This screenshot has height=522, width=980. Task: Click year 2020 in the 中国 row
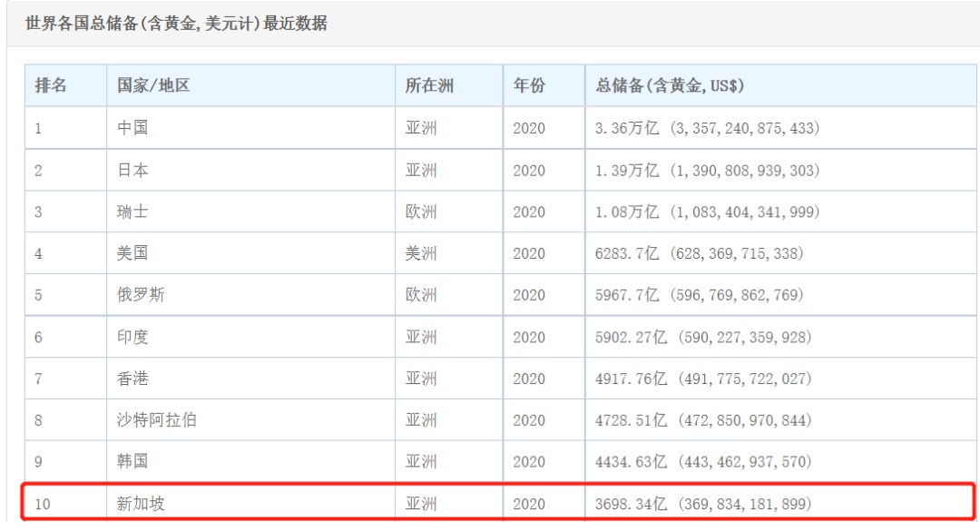(x=529, y=128)
